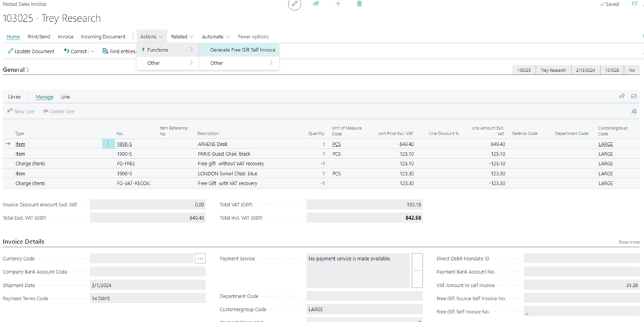644x322 pixels.
Task: Click Show more in Invoice Details
Action: [629, 242]
